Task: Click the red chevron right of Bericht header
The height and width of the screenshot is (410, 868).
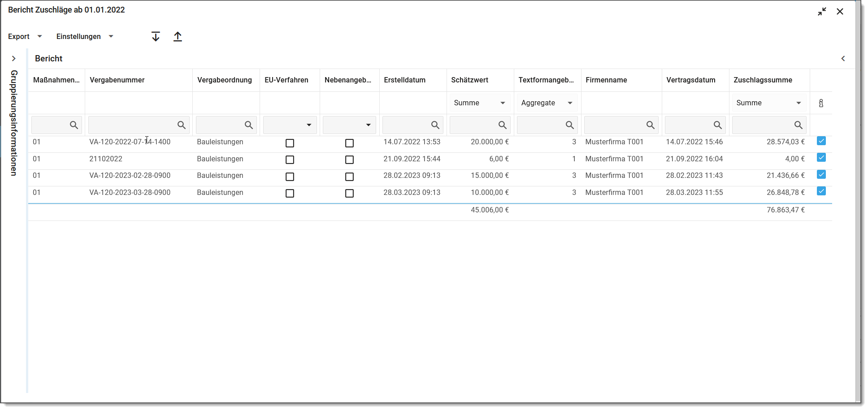Action: click(843, 59)
